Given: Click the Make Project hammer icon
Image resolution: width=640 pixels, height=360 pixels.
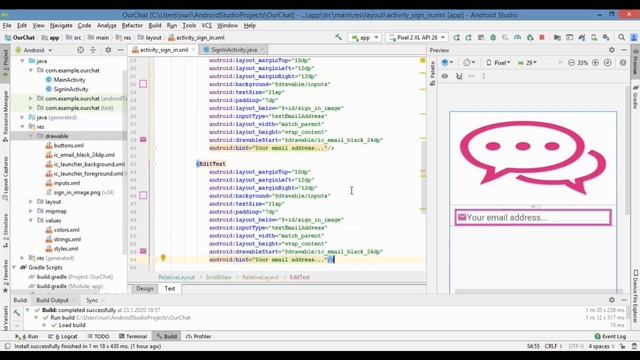Looking at the screenshot, I should 338,37.
